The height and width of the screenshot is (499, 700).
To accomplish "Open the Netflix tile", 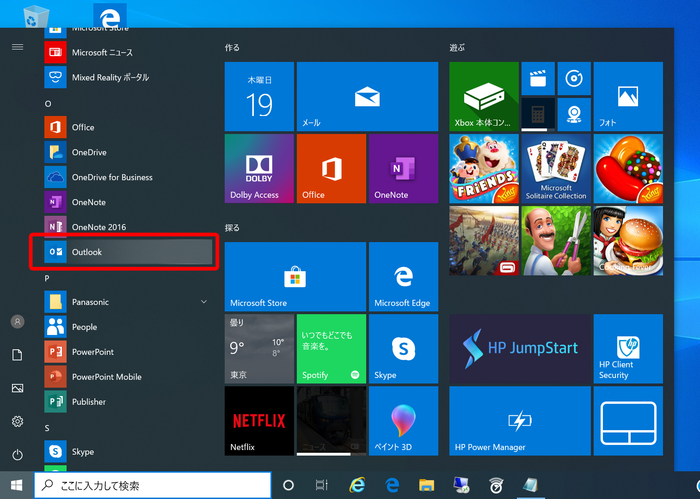I will (x=259, y=421).
